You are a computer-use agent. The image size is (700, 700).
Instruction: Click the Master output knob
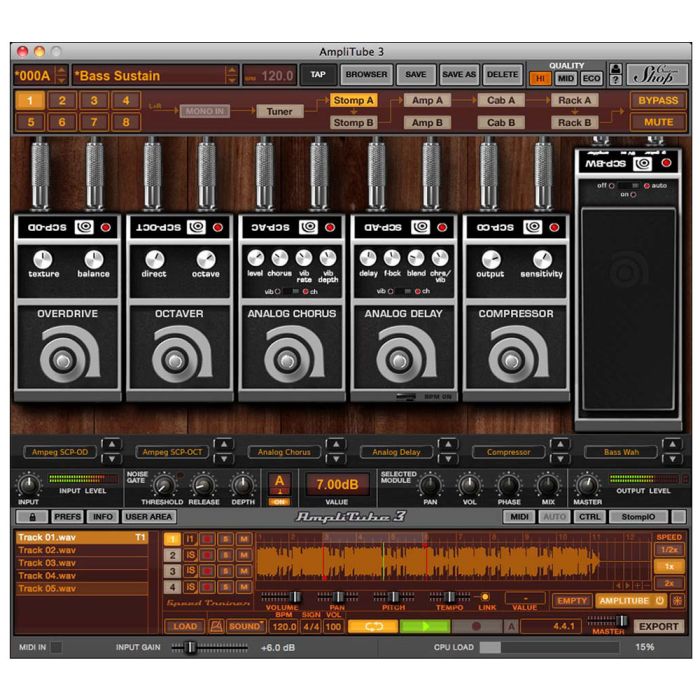[x=587, y=485]
